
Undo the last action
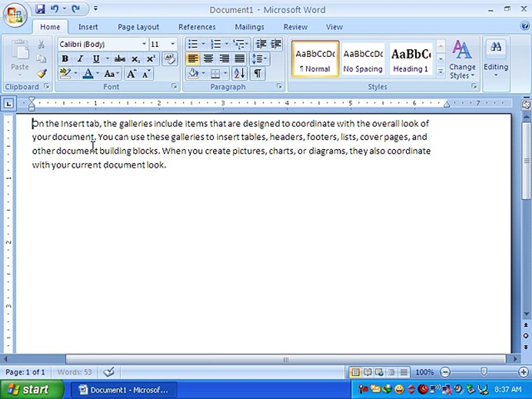[54, 9]
